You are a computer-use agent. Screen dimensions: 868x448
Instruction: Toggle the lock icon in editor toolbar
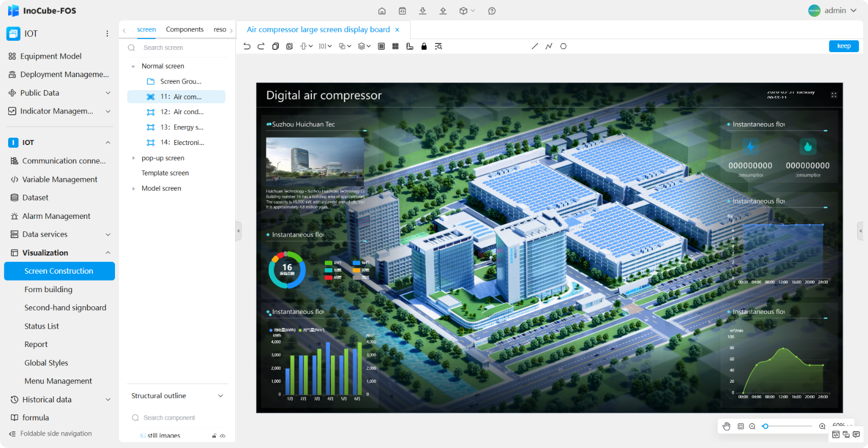[x=424, y=46]
